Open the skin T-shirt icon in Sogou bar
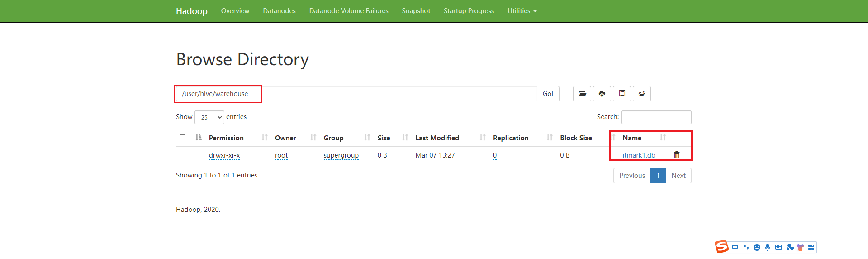 tap(801, 247)
